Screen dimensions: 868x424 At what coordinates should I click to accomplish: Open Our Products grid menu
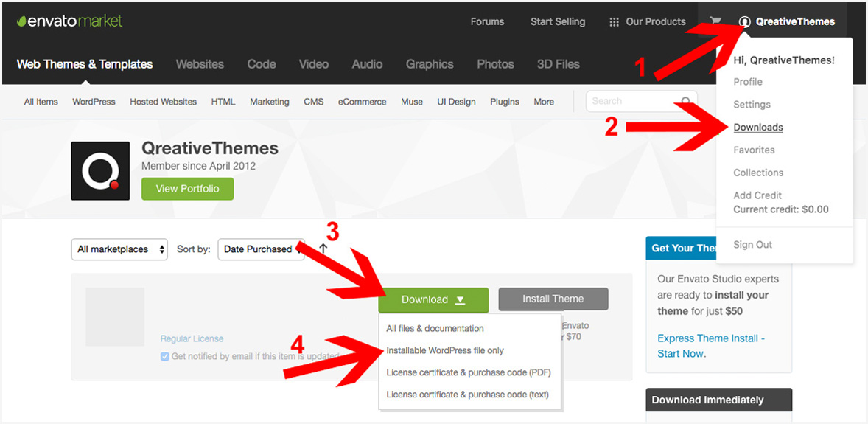tap(646, 21)
